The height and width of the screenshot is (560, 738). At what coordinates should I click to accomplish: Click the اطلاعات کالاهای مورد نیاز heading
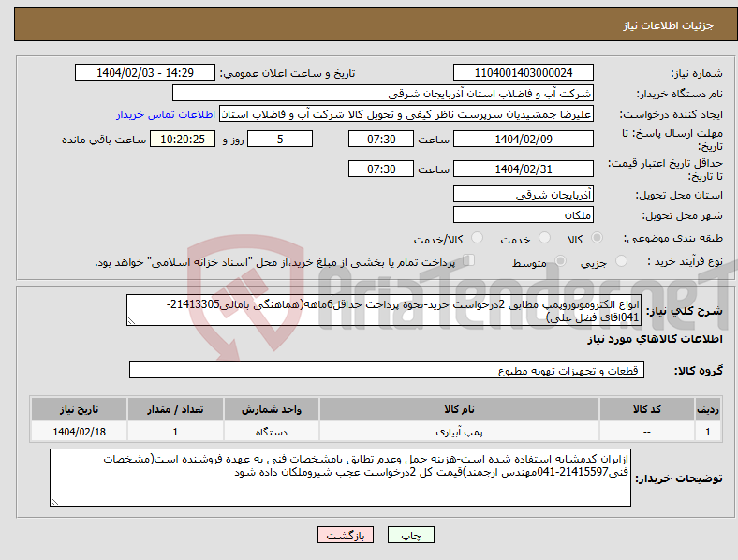click(655, 339)
